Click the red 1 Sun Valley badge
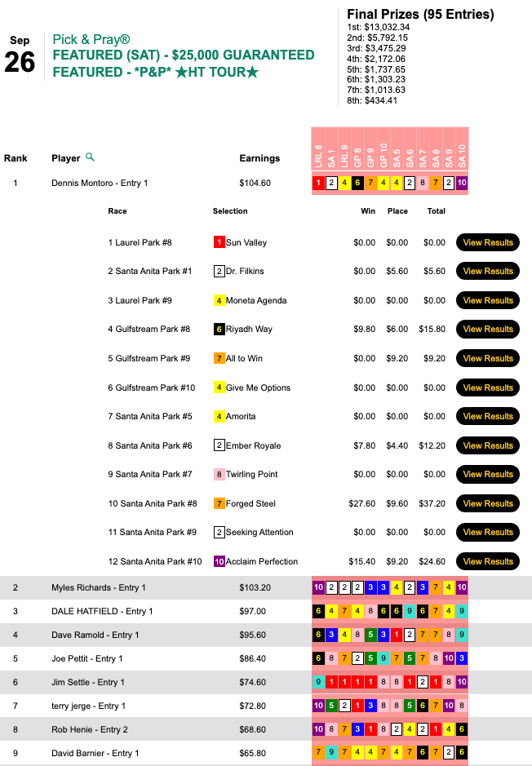The height and width of the screenshot is (766, 532). (219, 242)
